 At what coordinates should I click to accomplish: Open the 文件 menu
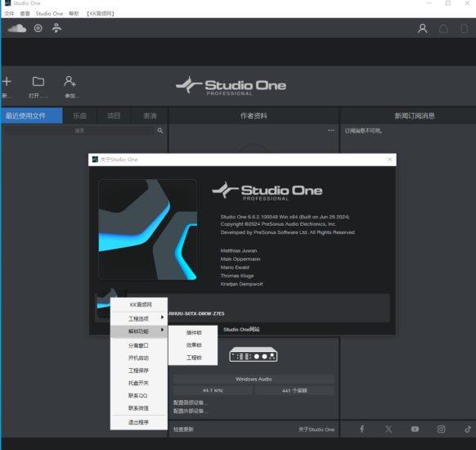coord(9,14)
